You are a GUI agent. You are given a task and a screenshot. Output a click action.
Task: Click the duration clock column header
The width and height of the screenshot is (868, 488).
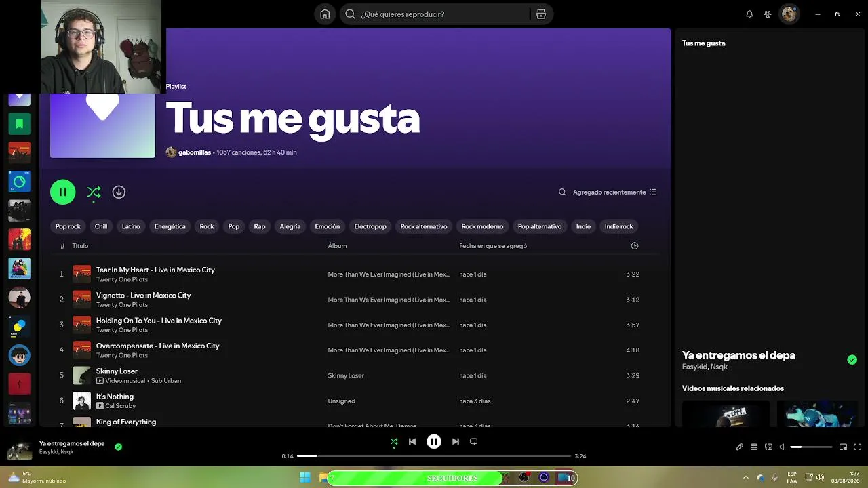635,246
